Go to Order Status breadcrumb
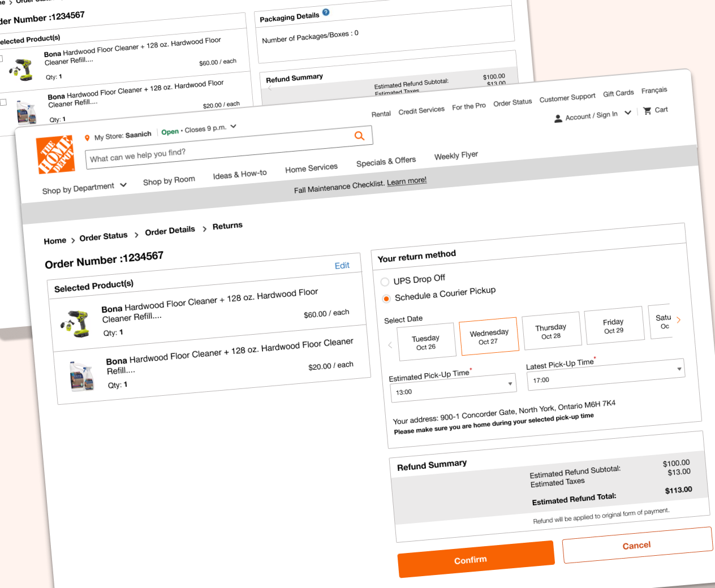715x588 pixels. point(104,236)
